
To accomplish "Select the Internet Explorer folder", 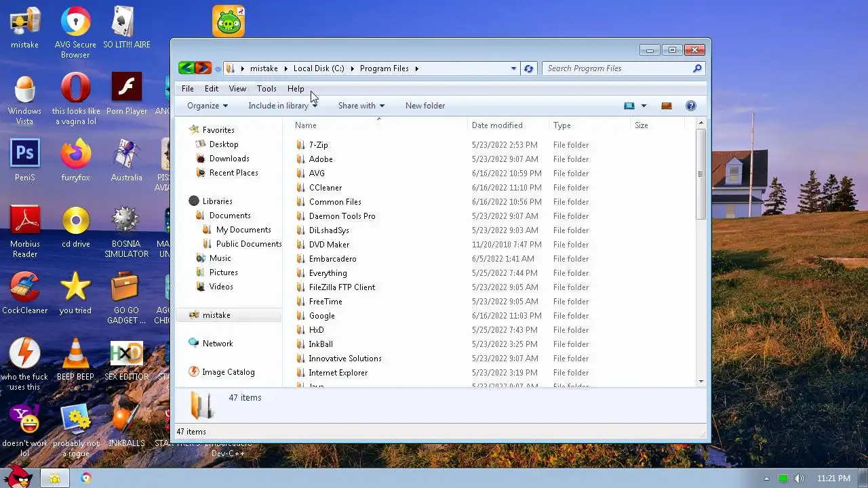I will (x=338, y=373).
